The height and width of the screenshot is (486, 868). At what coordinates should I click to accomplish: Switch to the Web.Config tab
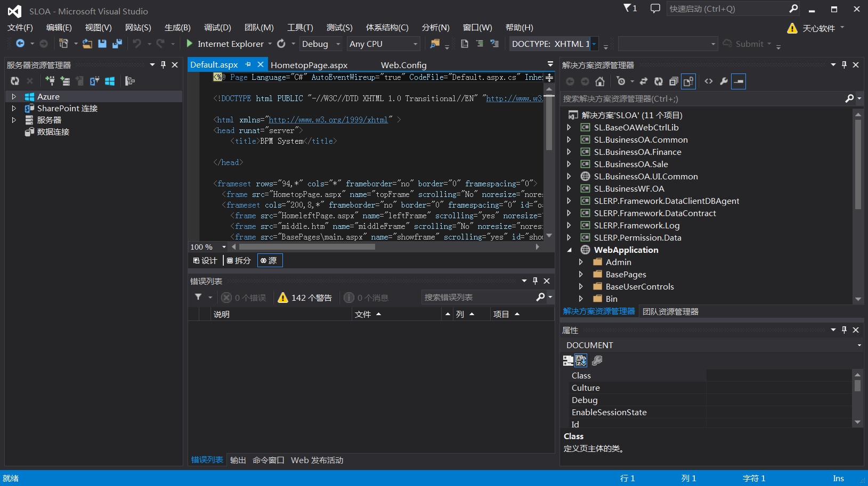pyautogui.click(x=403, y=65)
